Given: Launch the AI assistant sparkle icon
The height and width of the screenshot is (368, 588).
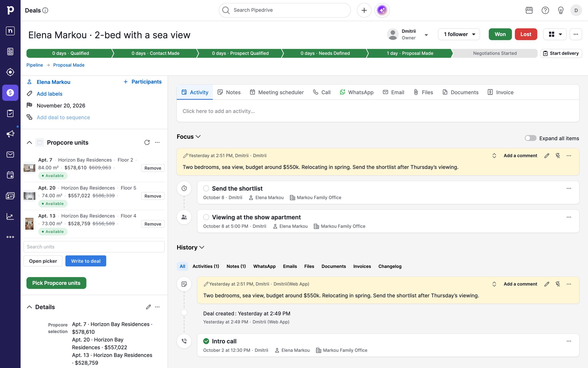Looking at the screenshot, I should [x=382, y=10].
